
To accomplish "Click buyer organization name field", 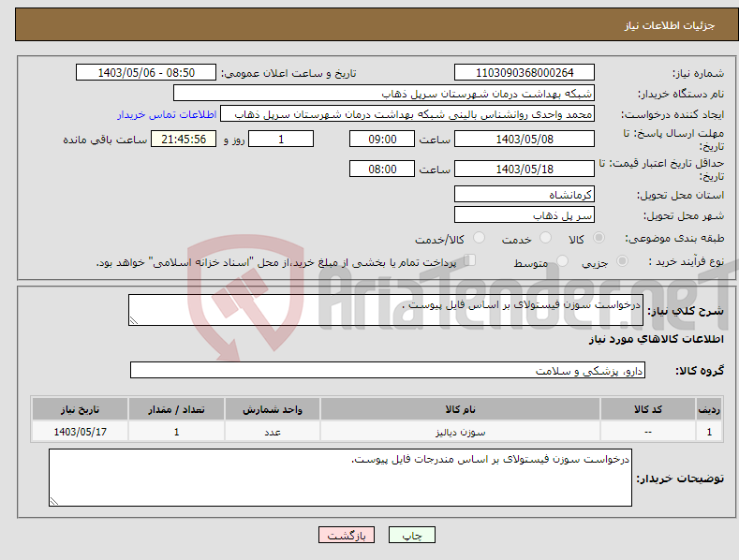I will click(384, 94).
